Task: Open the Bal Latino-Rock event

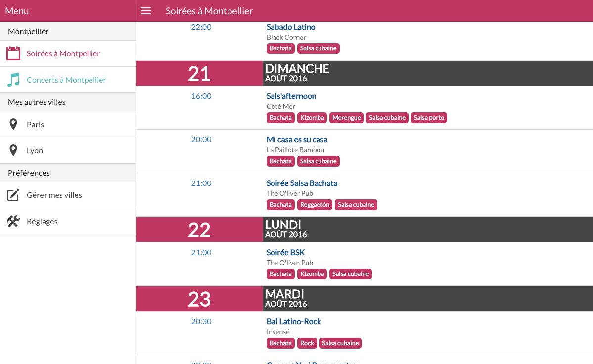Action: coord(294,321)
